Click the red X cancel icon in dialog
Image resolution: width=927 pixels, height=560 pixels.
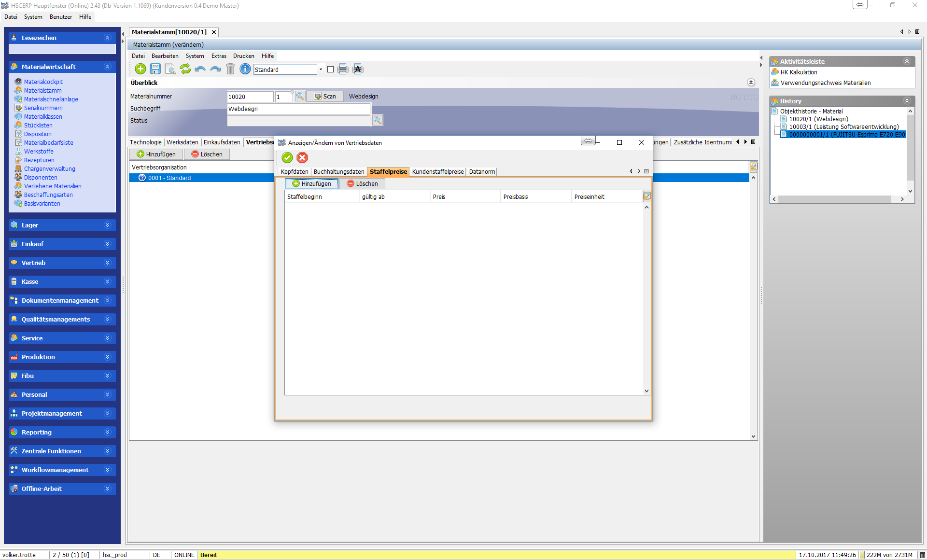coord(302,158)
